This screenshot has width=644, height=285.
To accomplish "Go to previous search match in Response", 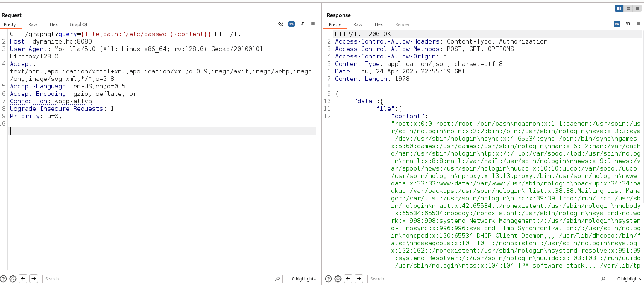I will pos(349,279).
